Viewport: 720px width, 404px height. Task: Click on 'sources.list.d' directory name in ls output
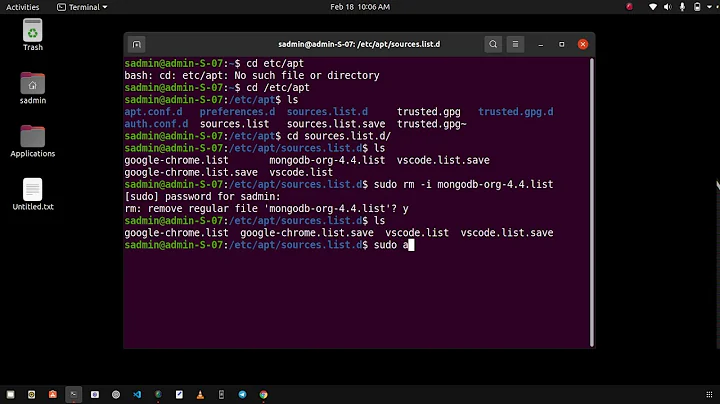(x=327, y=112)
